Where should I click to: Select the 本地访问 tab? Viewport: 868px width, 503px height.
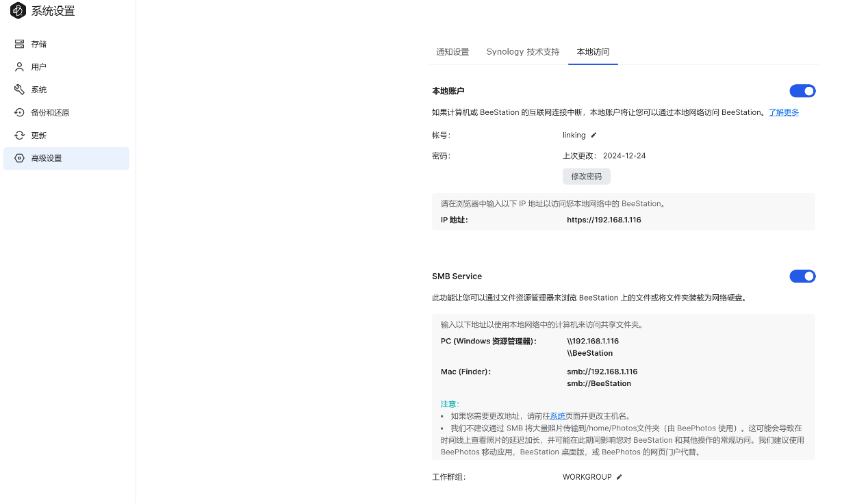593,52
